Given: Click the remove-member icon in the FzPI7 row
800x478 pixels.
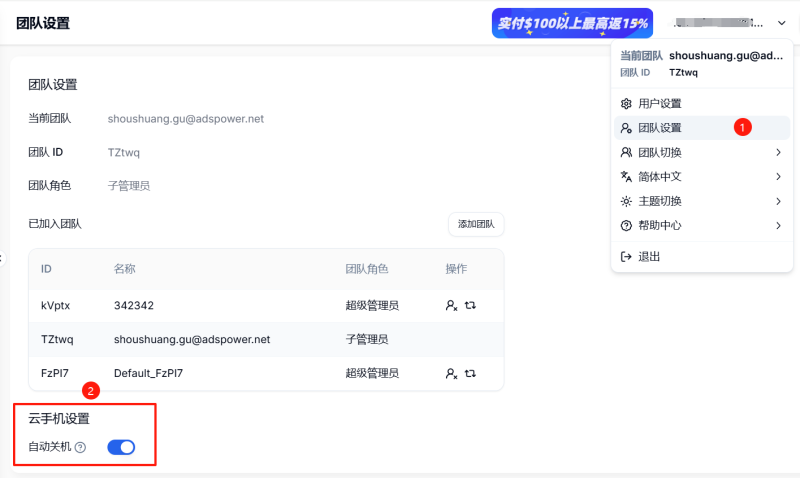Looking at the screenshot, I should 451,373.
